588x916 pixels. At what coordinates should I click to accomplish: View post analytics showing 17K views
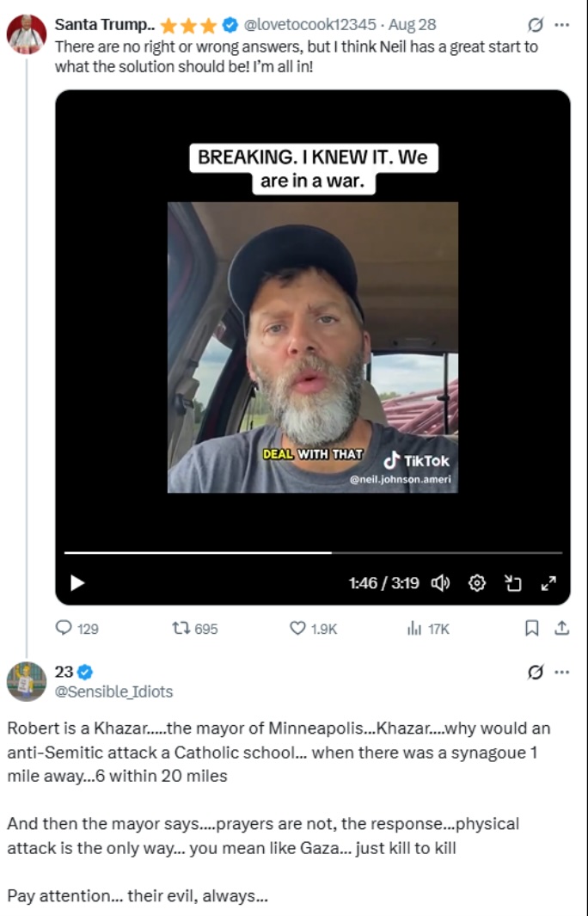(413, 629)
